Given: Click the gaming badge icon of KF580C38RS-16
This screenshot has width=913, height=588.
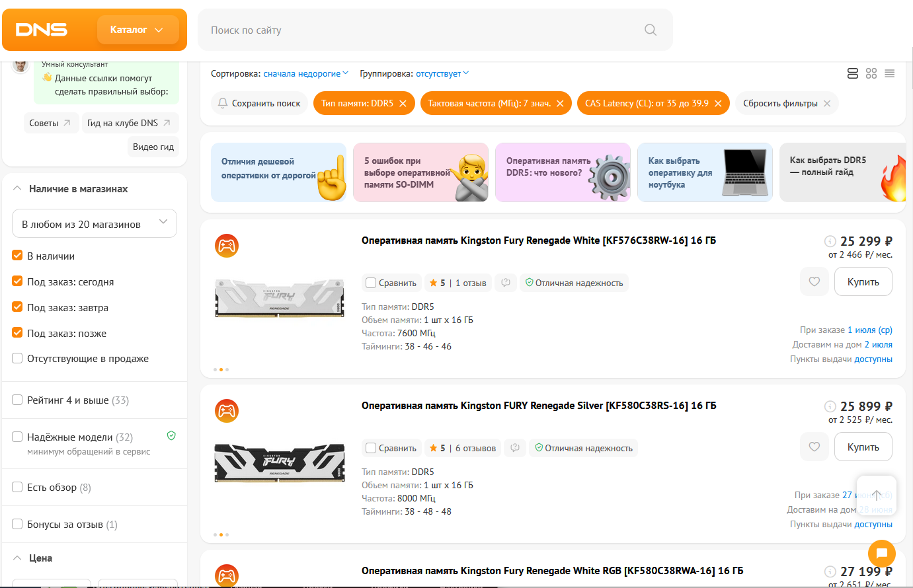Looking at the screenshot, I should 227,411.
